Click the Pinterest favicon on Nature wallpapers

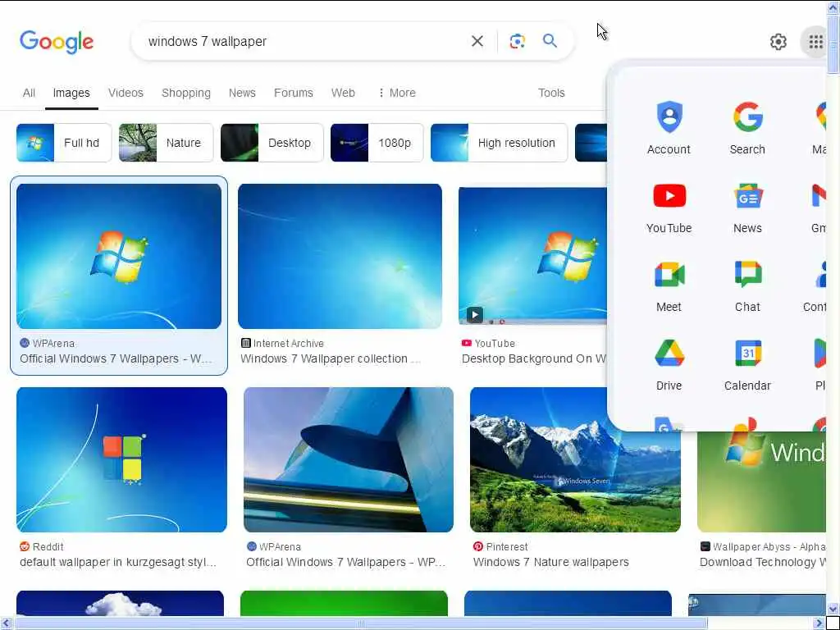(x=478, y=546)
